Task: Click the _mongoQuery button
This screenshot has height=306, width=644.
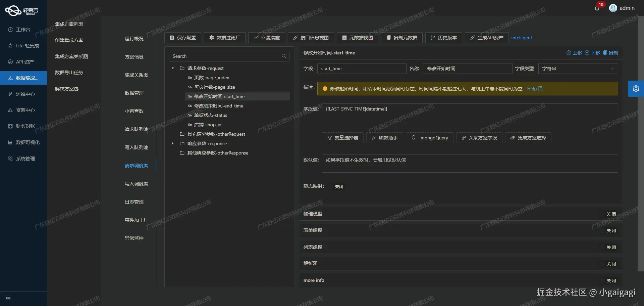Action: click(x=430, y=138)
